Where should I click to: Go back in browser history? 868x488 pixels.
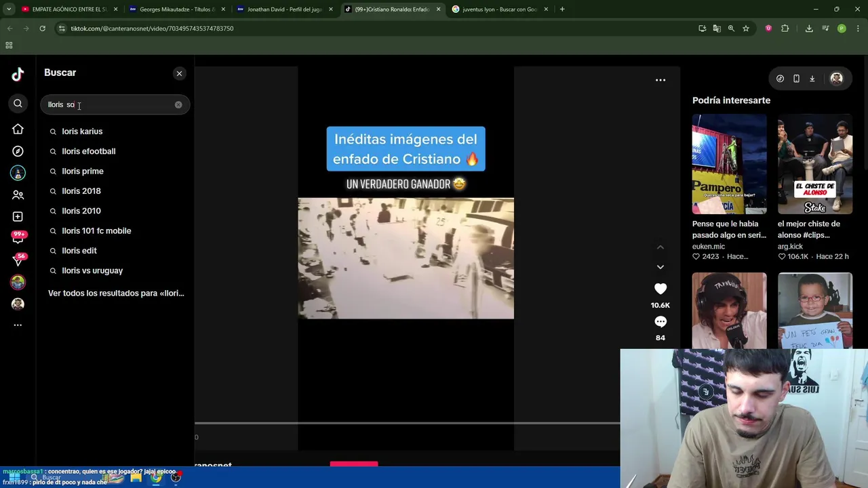(x=9, y=28)
